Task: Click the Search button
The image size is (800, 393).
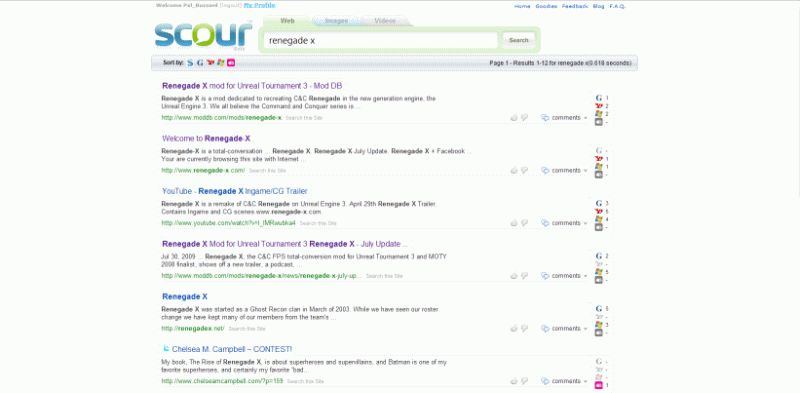Action: point(518,40)
